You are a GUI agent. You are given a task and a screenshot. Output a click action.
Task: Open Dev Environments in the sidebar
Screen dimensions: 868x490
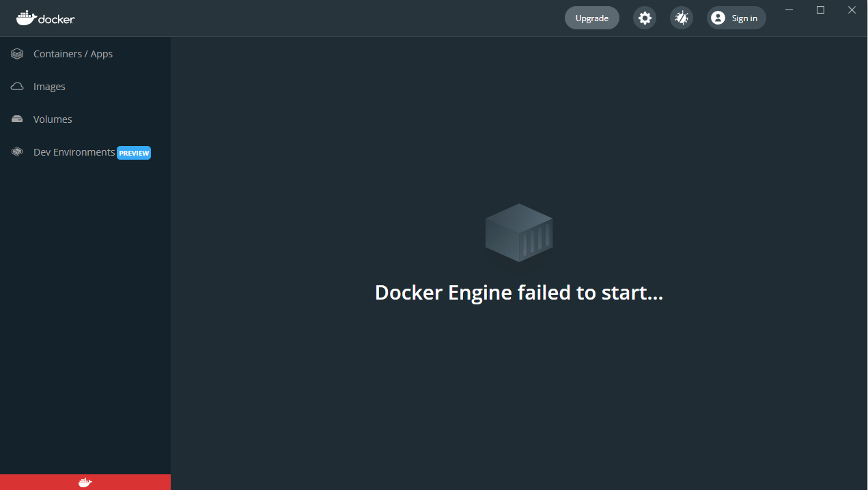(85, 152)
